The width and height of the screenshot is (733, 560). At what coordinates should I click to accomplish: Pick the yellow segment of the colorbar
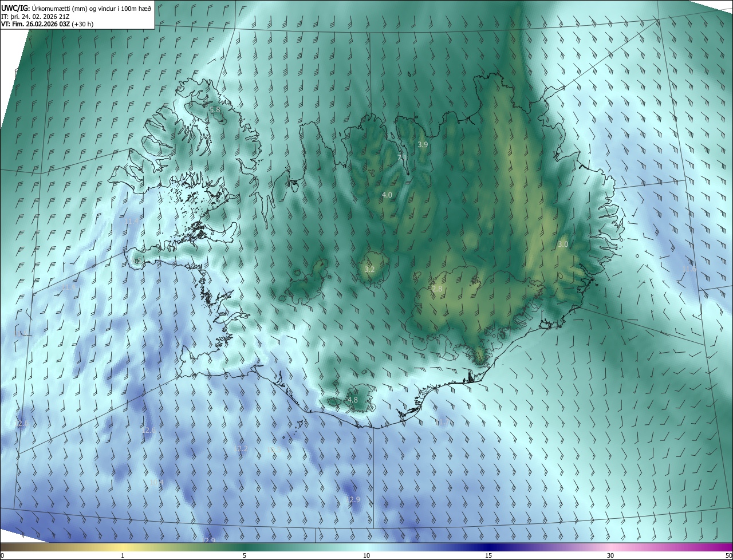coord(123,547)
